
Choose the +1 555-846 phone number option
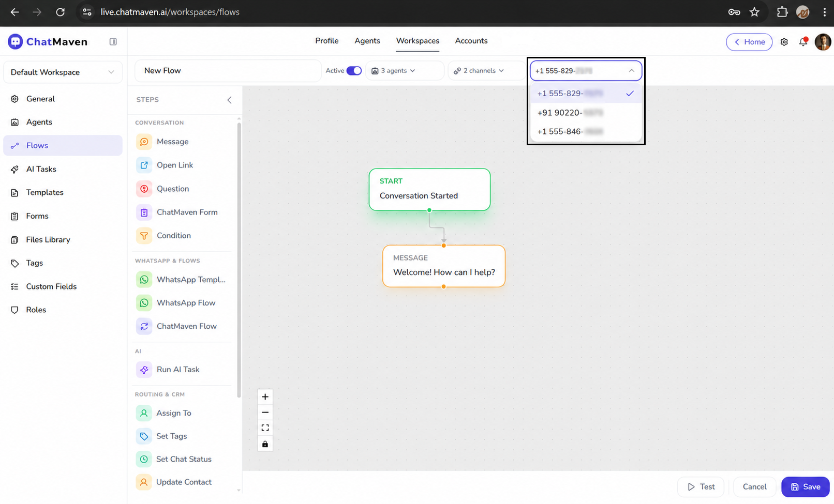(x=586, y=132)
